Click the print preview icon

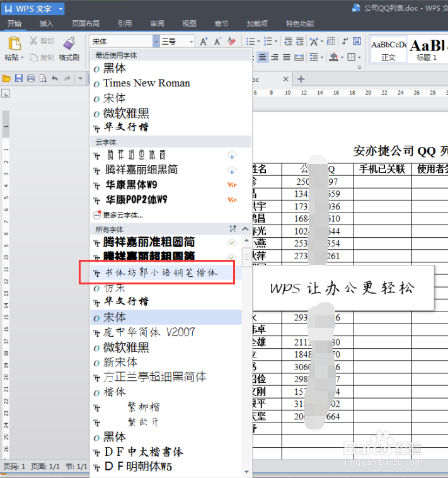pos(43,79)
